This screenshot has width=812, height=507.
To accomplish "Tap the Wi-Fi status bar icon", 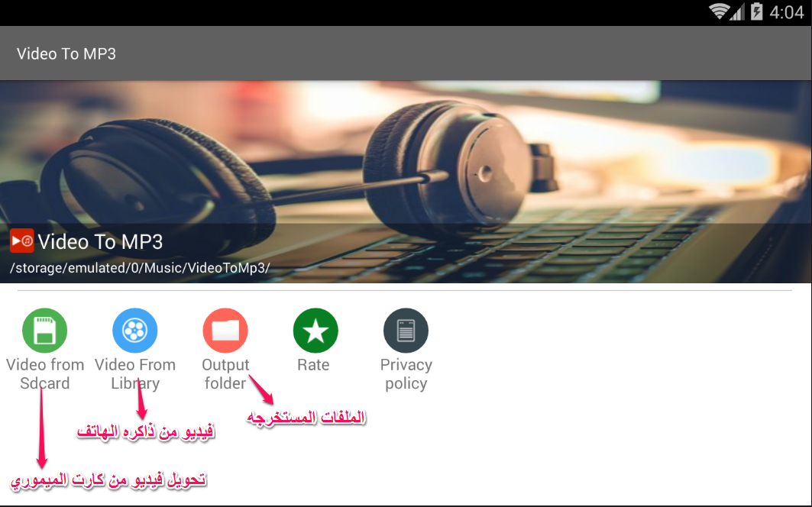I will point(719,11).
